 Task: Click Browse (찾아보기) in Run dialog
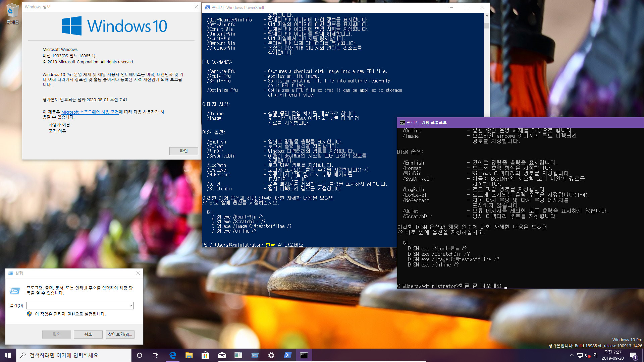120,335
